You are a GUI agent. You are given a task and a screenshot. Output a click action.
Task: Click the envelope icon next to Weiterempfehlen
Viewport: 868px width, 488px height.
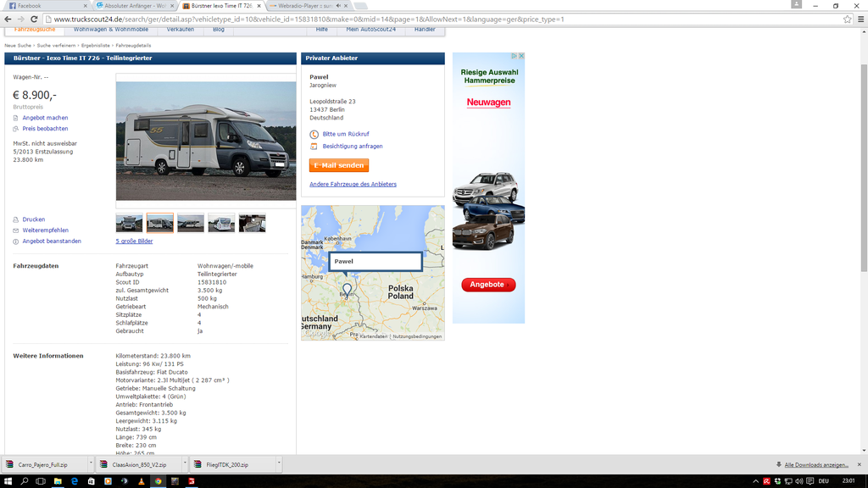pyautogui.click(x=15, y=230)
